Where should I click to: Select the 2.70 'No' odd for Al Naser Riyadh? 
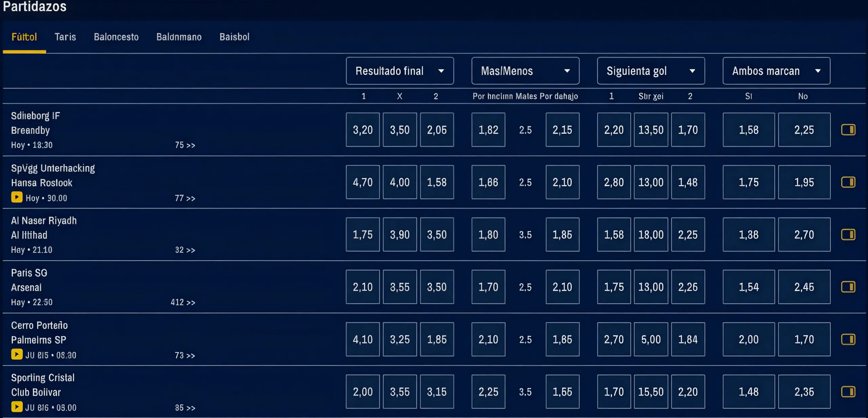(x=805, y=234)
